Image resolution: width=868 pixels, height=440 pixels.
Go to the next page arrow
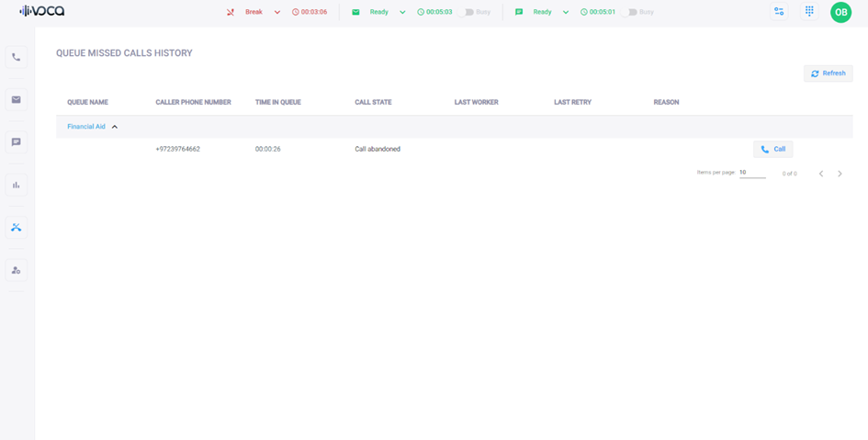pyautogui.click(x=840, y=174)
